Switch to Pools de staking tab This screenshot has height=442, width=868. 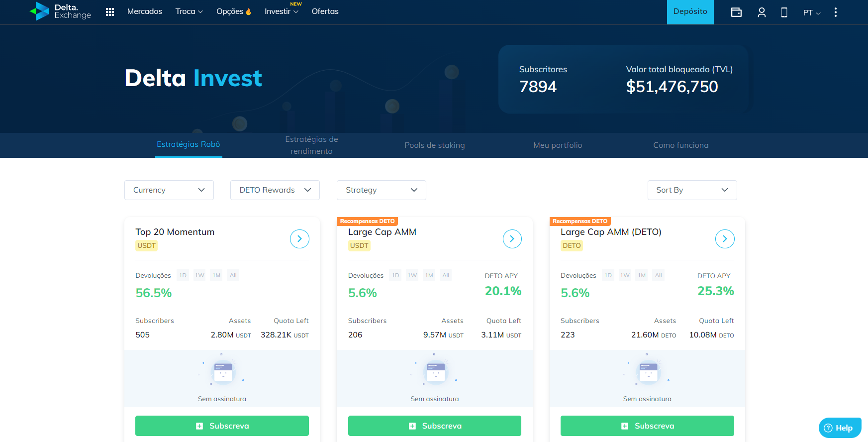point(435,145)
